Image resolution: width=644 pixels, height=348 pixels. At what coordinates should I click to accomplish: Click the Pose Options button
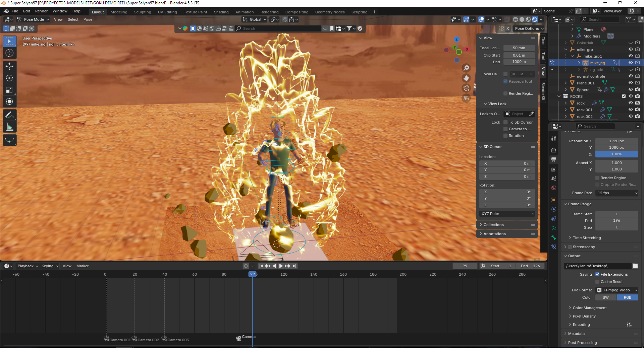coord(529,28)
